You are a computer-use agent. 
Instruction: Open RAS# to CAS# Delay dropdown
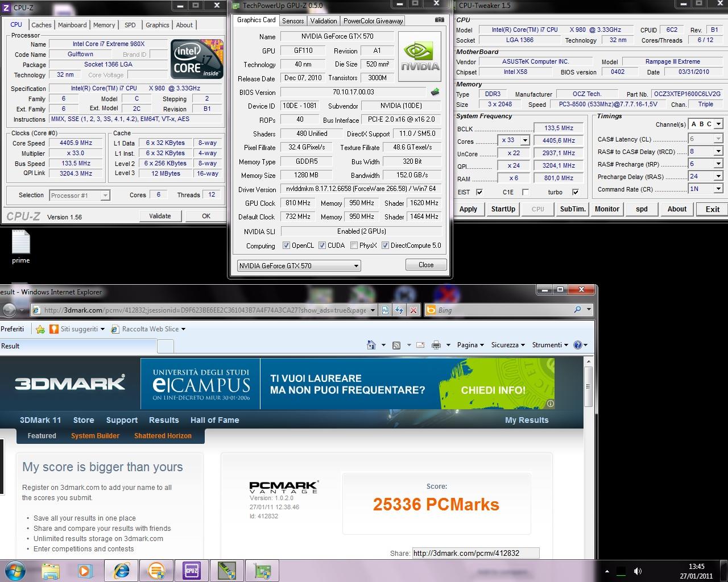[718, 151]
